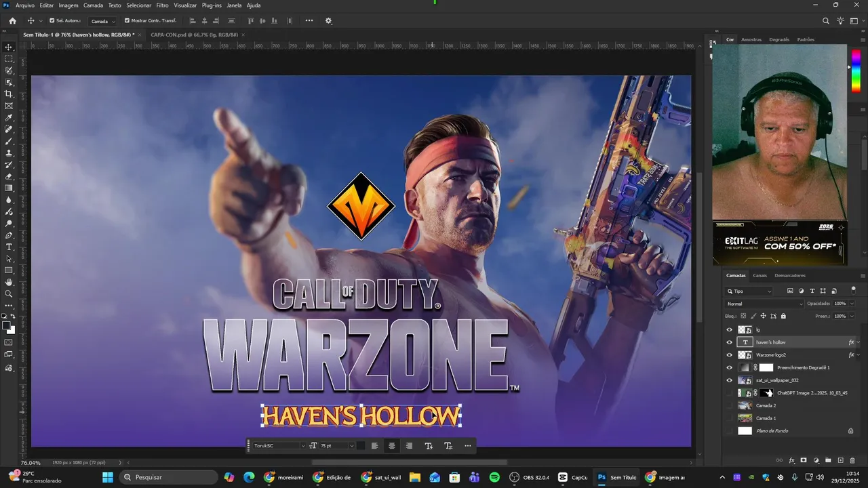This screenshot has width=868, height=488.
Task: Expand Warzone-logo2 layer effects
Action: pyautogui.click(x=859, y=354)
